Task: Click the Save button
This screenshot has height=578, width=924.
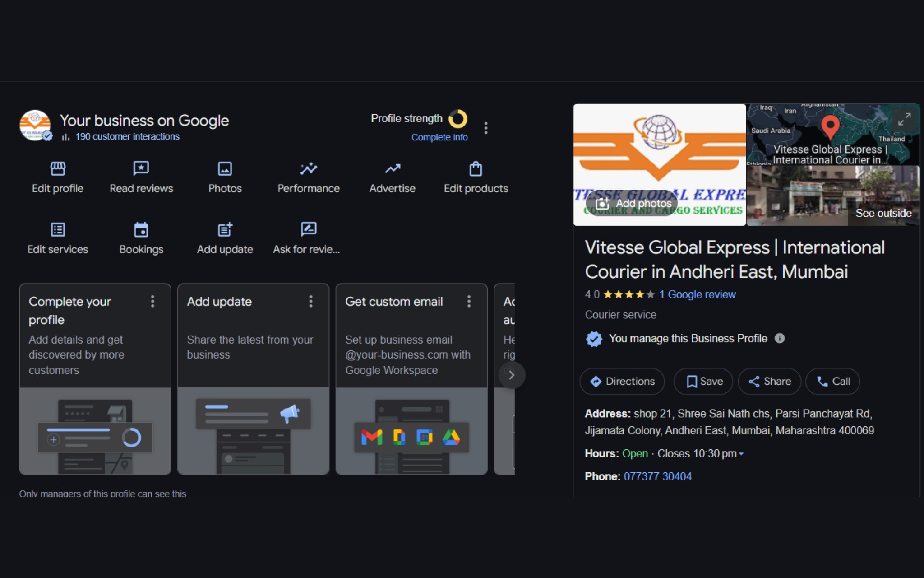Action: click(x=703, y=382)
